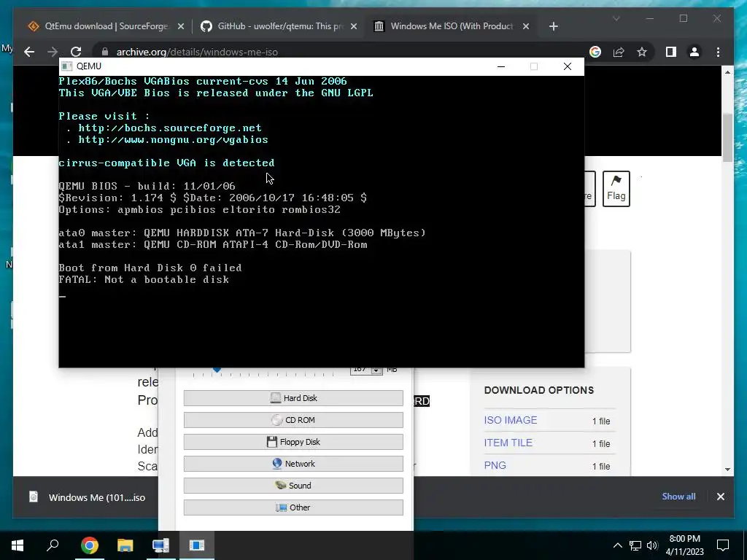
Task: Open Network settings in QtEmu
Action: 293,464
